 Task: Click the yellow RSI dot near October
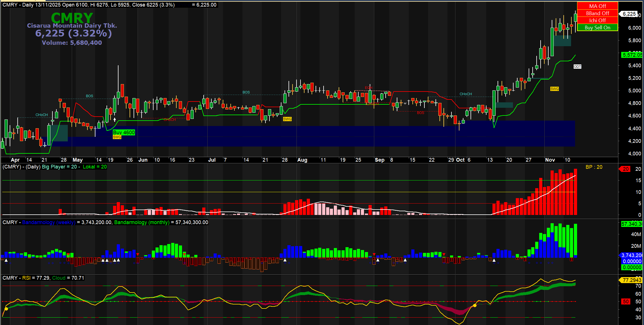click(x=475, y=305)
